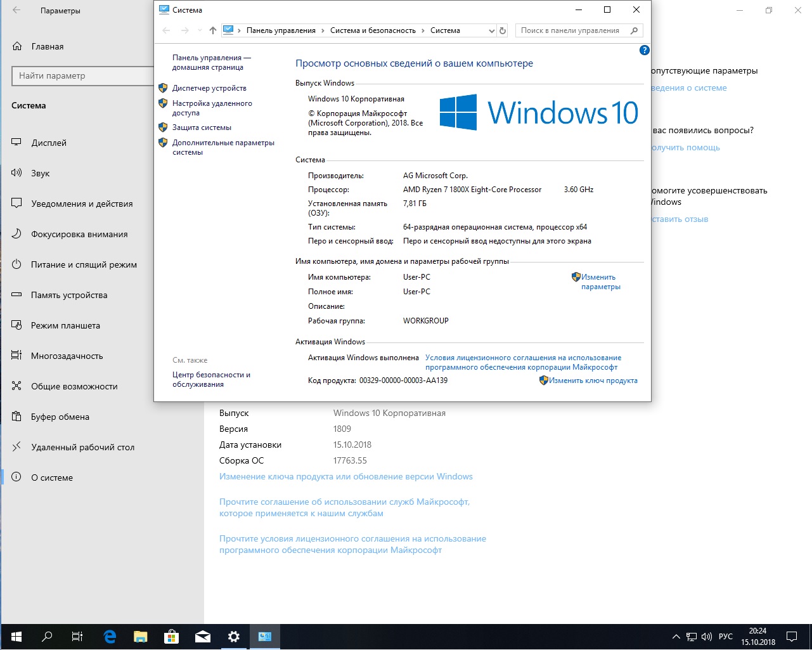The image size is (812, 650).
Task: Open license terms link under activation
Action: tap(523, 362)
